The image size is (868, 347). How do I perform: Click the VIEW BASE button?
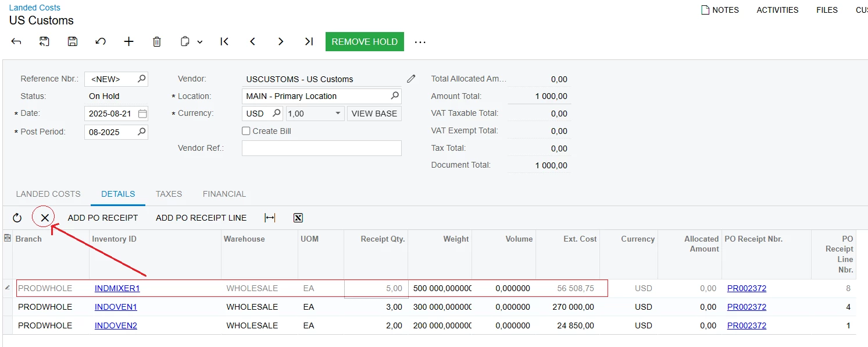point(374,114)
